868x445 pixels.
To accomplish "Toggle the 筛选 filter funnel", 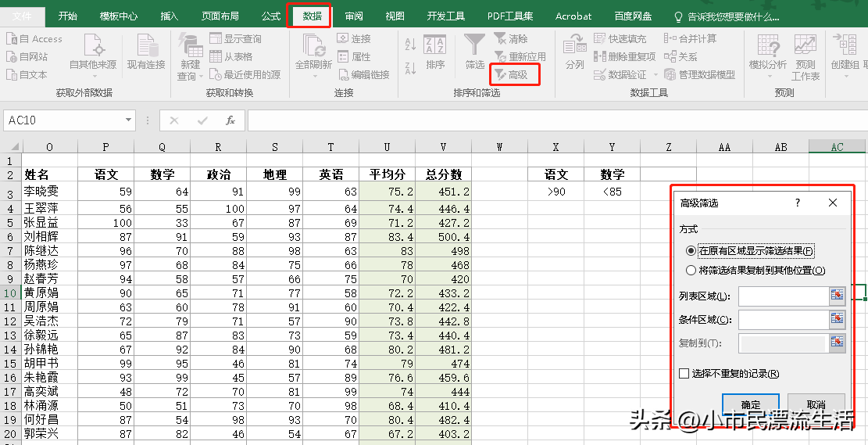I will (474, 52).
